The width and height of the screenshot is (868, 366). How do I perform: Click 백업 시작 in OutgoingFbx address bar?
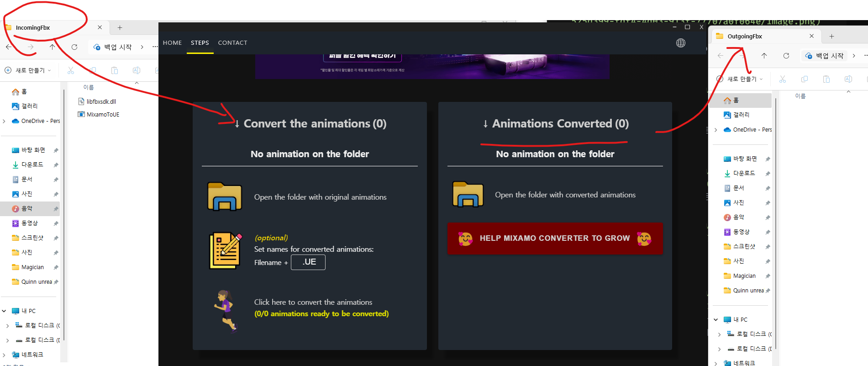[824, 55]
